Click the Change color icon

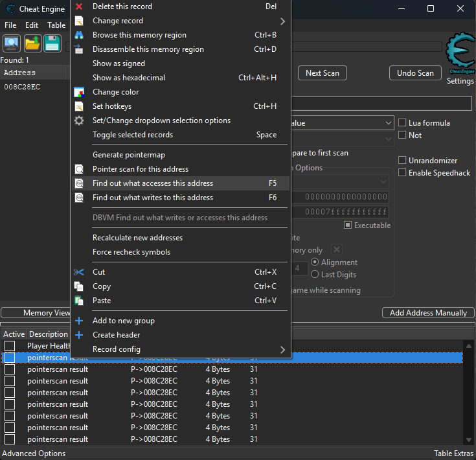pos(79,92)
